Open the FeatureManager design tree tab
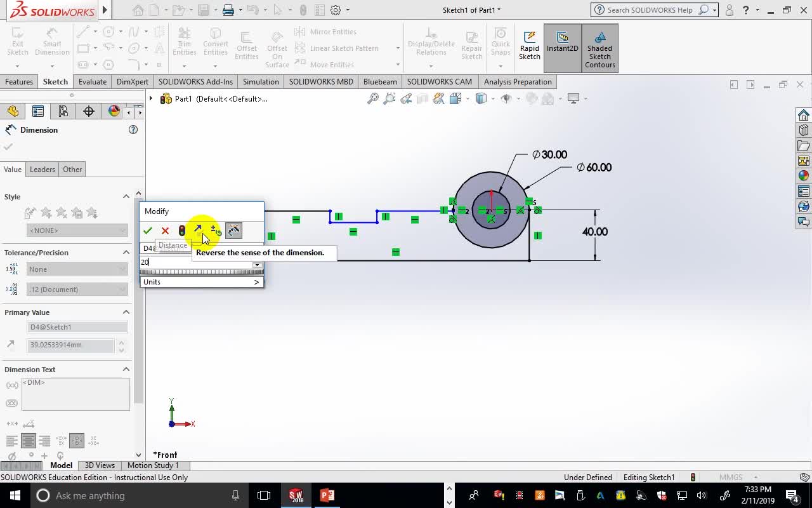Image resolution: width=812 pixels, height=508 pixels. click(x=13, y=112)
